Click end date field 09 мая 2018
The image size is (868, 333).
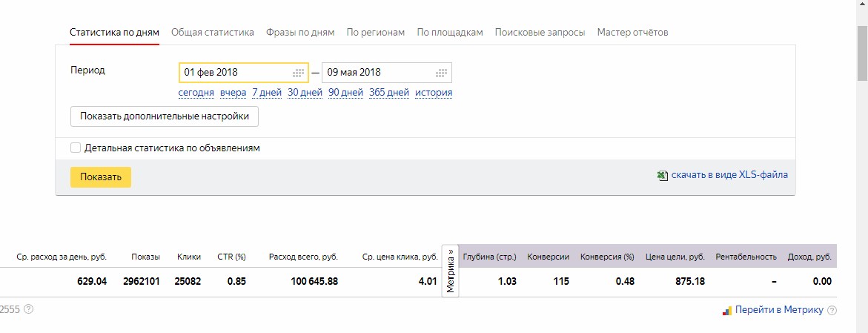point(386,73)
